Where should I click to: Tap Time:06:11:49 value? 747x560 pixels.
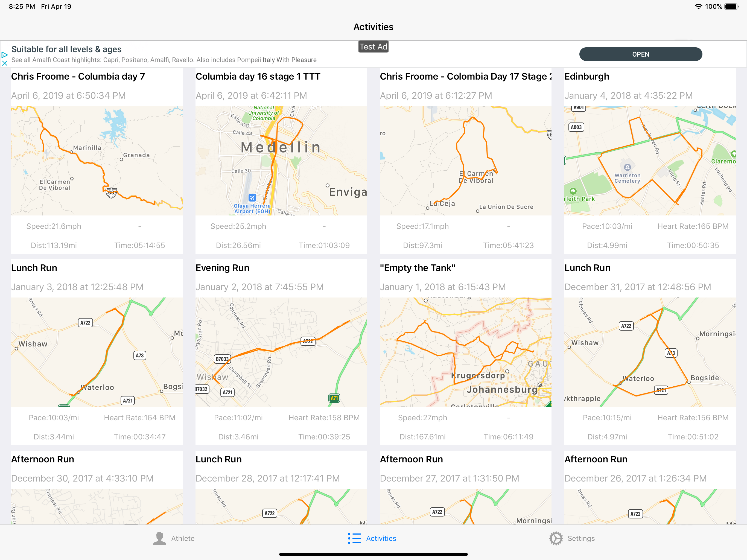click(508, 437)
